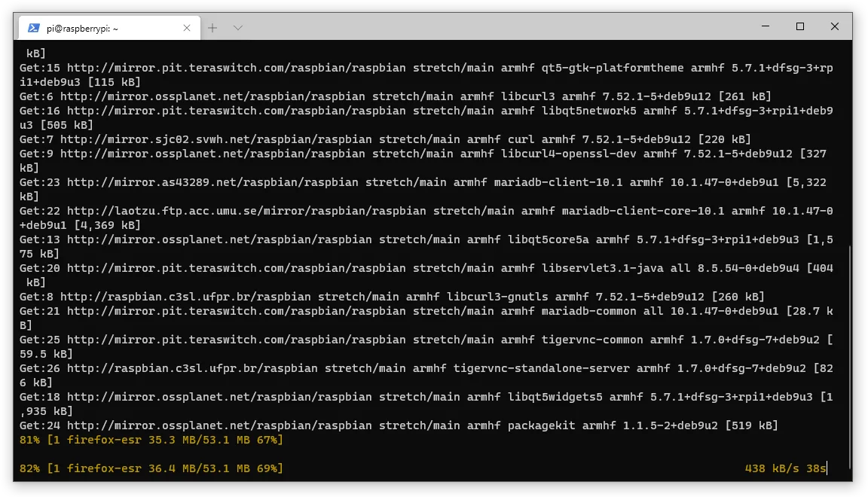Click the yellow 81% firefox-esr status line
Viewport: 868px width, 497px height.
[x=151, y=439]
